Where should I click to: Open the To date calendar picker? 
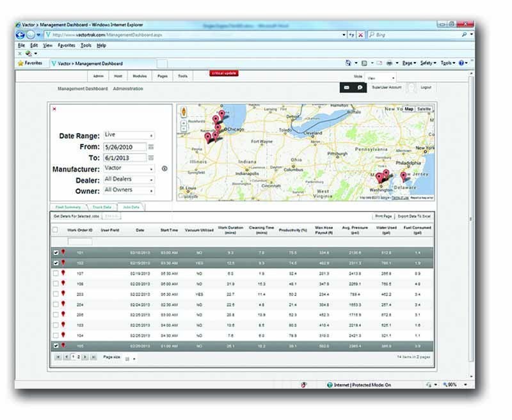[151, 158]
